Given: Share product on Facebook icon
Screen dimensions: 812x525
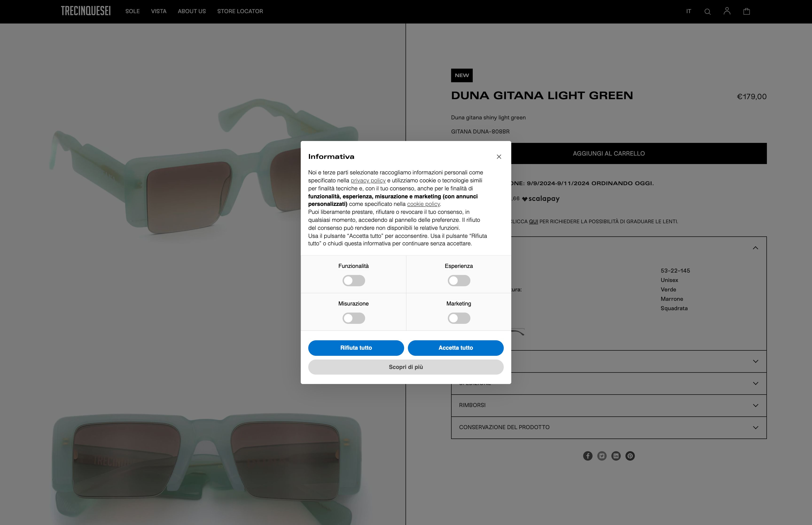Looking at the screenshot, I should pyautogui.click(x=587, y=456).
